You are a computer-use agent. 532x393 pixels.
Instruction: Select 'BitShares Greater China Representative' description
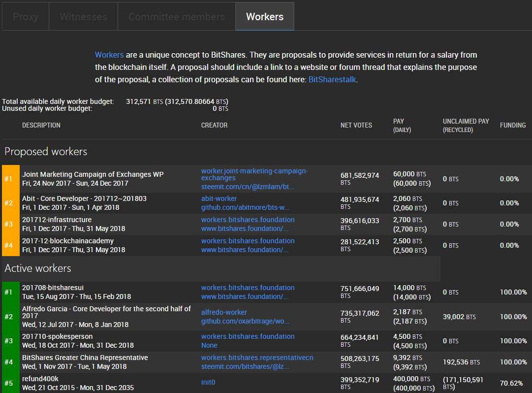pyautogui.click(x=85, y=358)
